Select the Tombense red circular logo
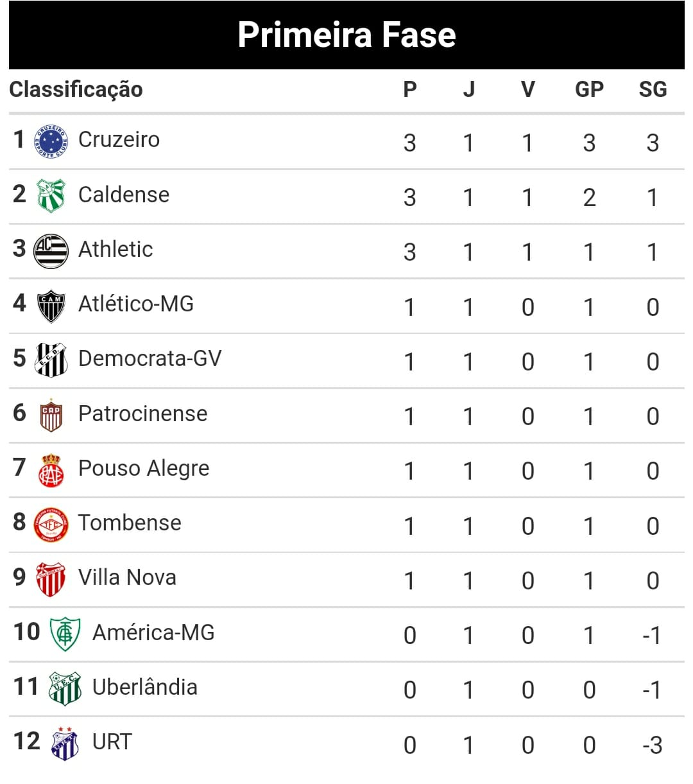Viewport: 693px width, 784px height. [x=51, y=525]
